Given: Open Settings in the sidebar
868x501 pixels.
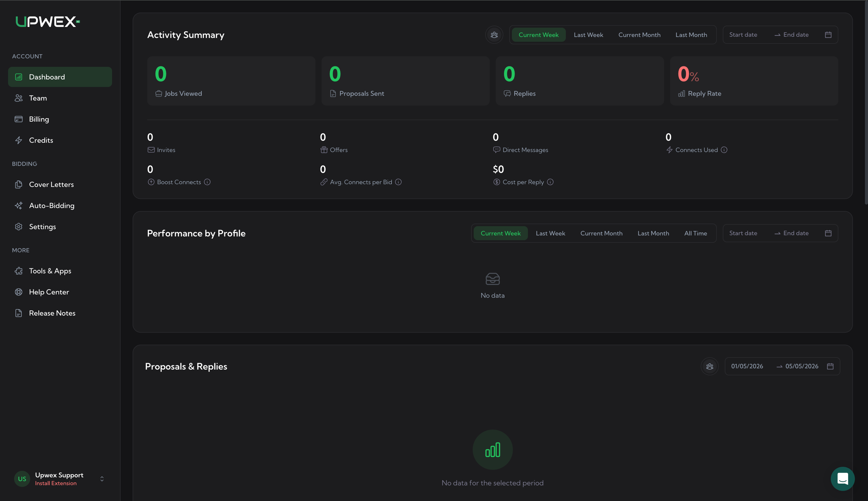Looking at the screenshot, I should (60, 227).
